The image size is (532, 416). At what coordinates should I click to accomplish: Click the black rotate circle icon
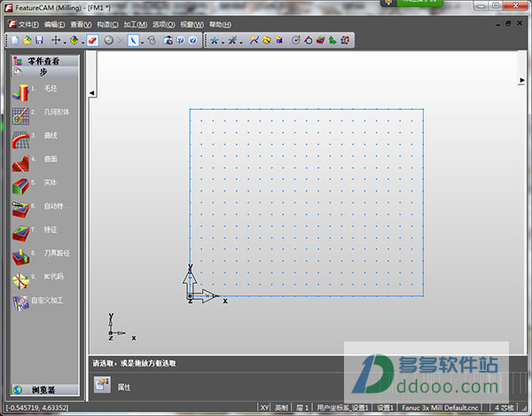click(x=308, y=41)
